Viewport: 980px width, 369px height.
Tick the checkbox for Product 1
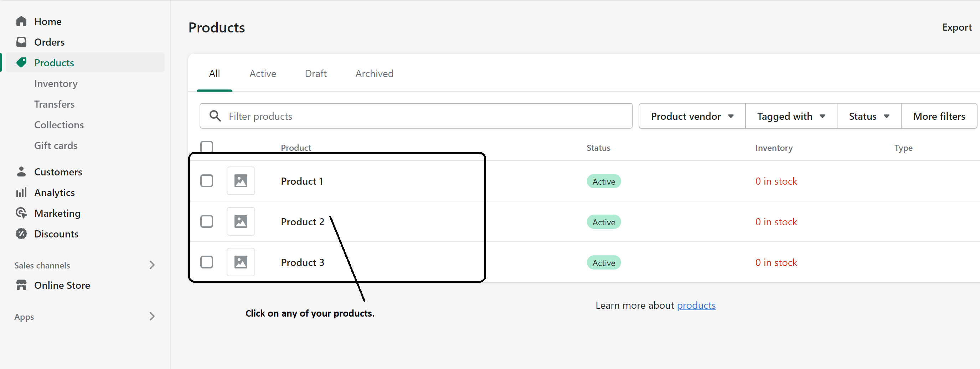pyautogui.click(x=207, y=181)
